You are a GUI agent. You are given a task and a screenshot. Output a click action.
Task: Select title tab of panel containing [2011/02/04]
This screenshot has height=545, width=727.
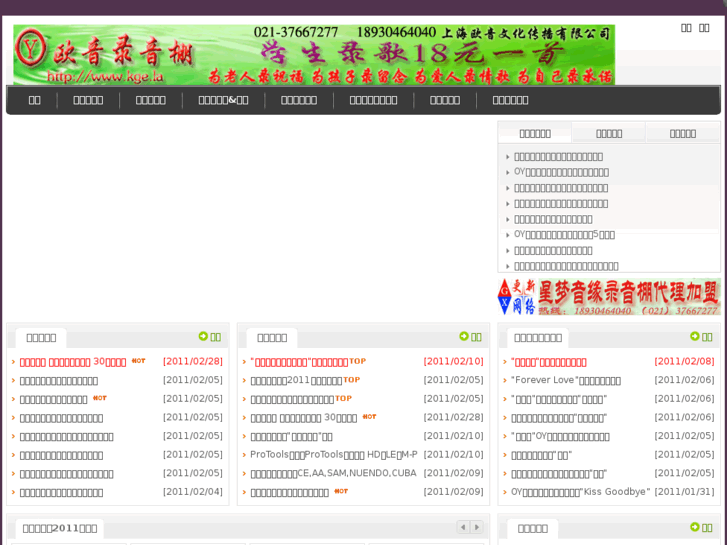pyautogui.click(x=41, y=338)
